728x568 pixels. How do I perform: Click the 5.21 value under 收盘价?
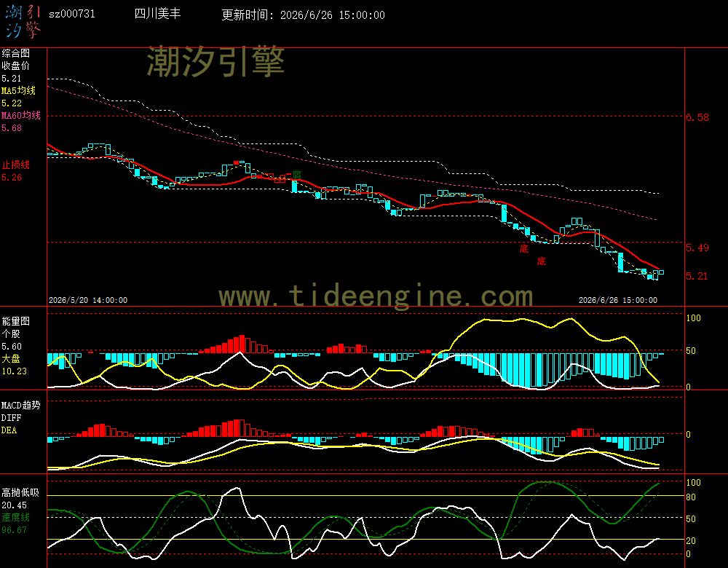click(11, 79)
